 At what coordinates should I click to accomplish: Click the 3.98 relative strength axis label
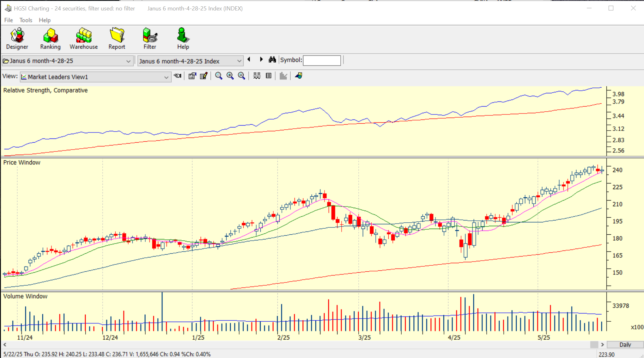point(618,94)
